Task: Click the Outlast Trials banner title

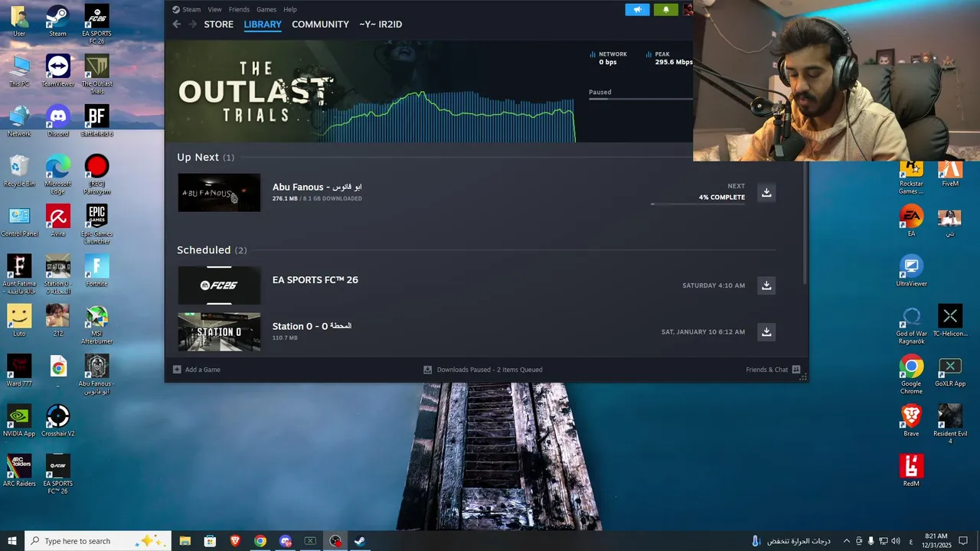Action: [x=255, y=92]
